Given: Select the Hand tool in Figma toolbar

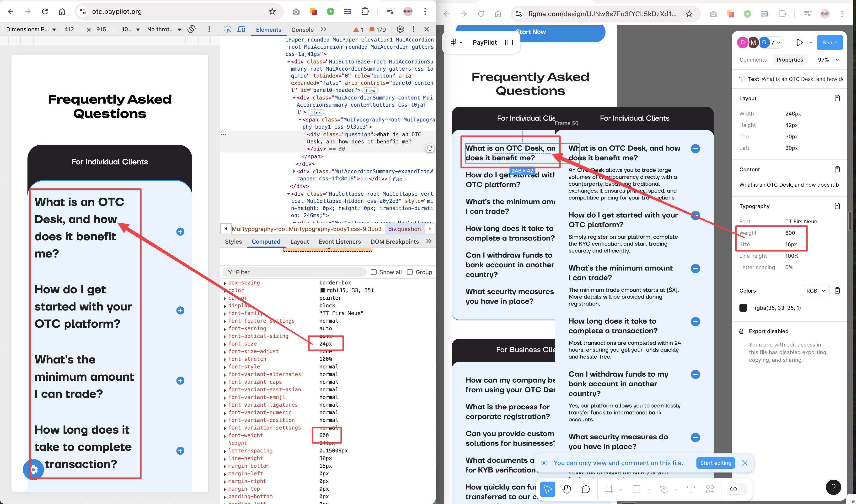Looking at the screenshot, I should pos(567,489).
